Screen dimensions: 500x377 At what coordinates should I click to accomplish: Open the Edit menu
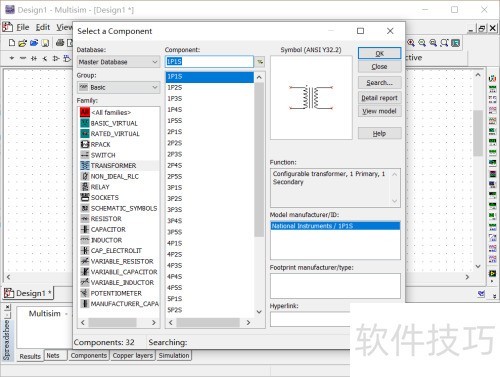coord(43,27)
